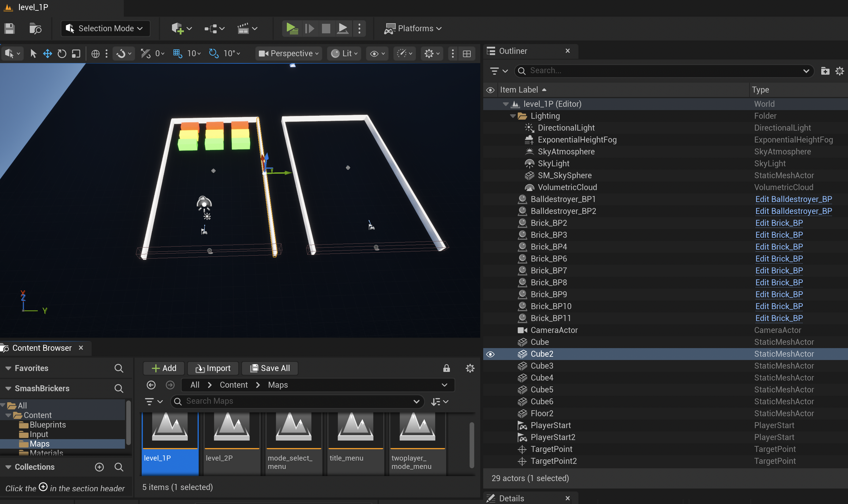Click the Save All button
Screen dimensions: 848x504
(270, 368)
